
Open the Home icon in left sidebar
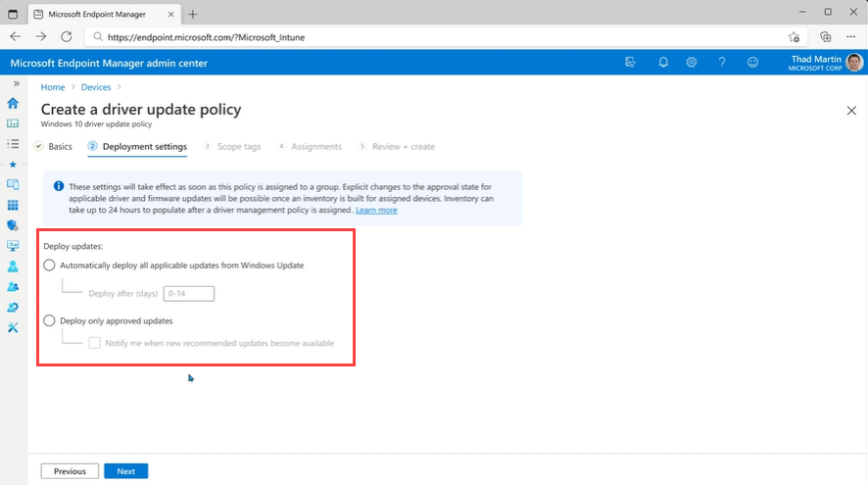pyautogui.click(x=13, y=103)
